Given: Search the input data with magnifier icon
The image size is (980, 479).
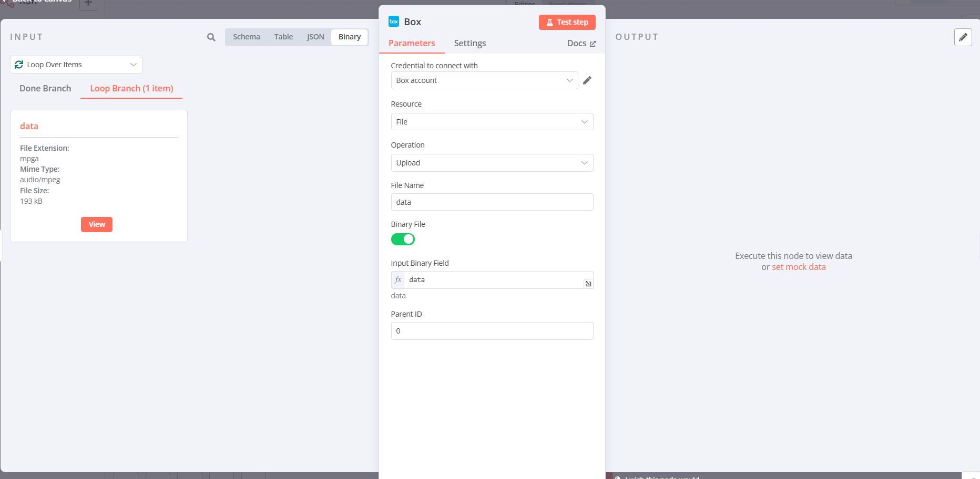Looking at the screenshot, I should pos(211,37).
